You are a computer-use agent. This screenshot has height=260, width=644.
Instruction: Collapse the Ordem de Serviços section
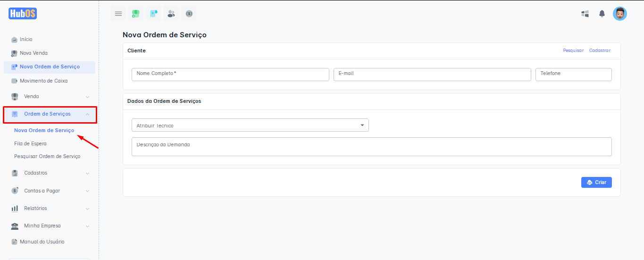tap(50, 114)
